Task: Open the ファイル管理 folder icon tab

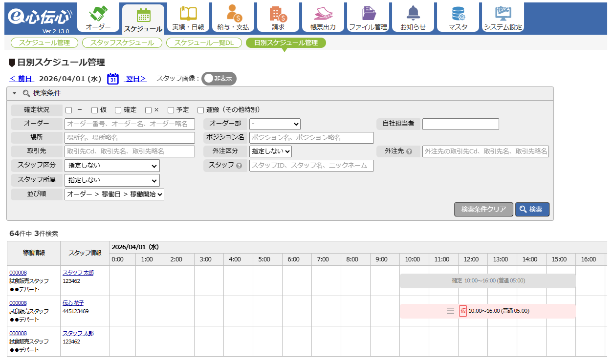Action: pyautogui.click(x=368, y=18)
